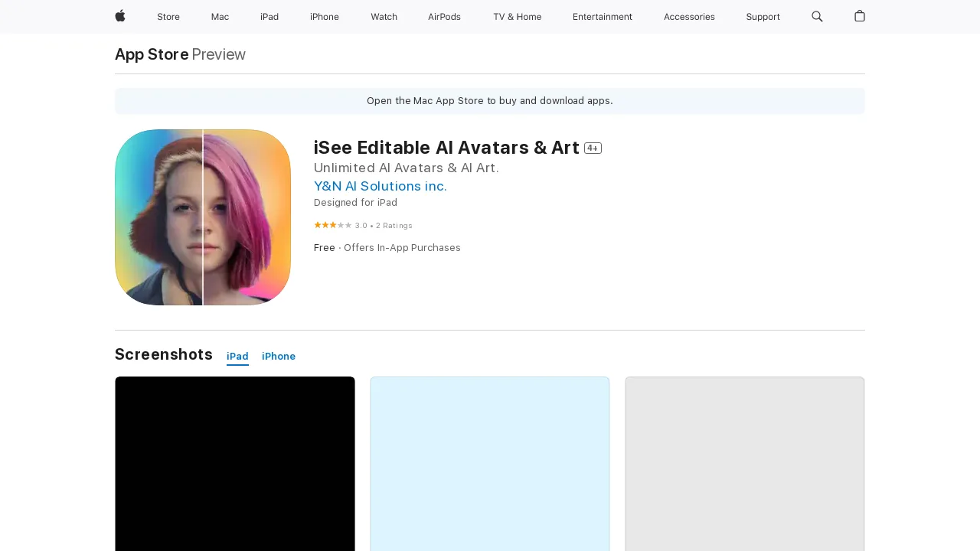Click the 'iSee Editable AI Avatars & Art' title
This screenshot has height=551, width=980.
pyautogui.click(x=446, y=148)
